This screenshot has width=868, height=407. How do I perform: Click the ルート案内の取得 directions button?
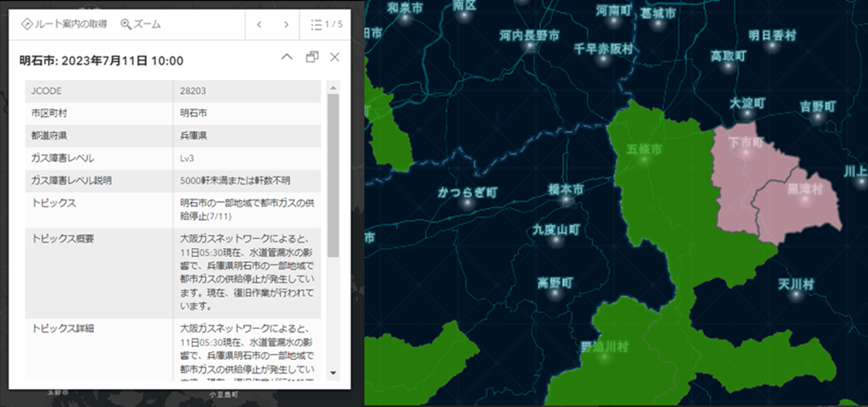pyautogui.click(x=63, y=25)
